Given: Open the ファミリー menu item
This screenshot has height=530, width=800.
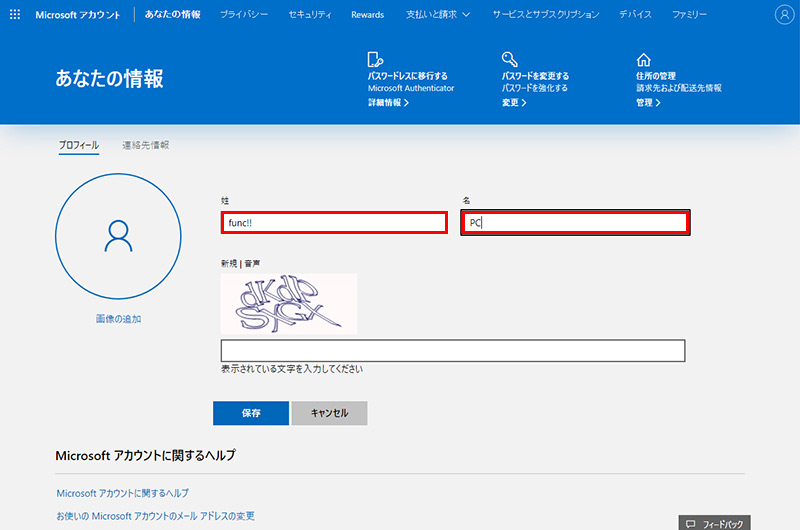Looking at the screenshot, I should pos(689,14).
